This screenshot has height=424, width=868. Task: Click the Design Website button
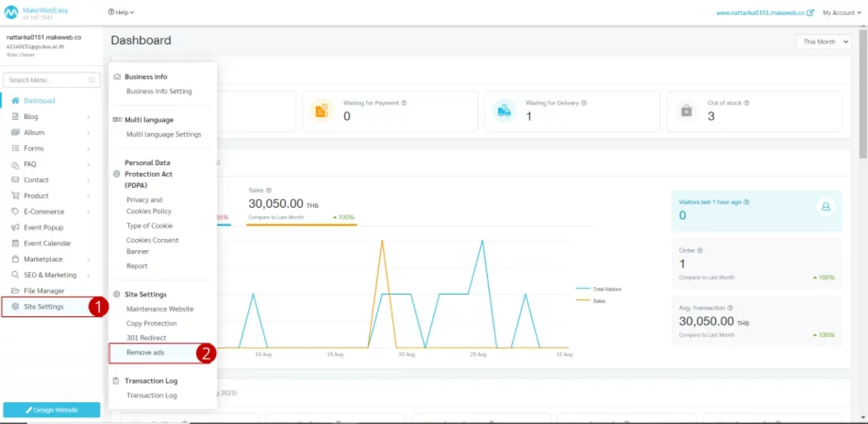coord(52,410)
